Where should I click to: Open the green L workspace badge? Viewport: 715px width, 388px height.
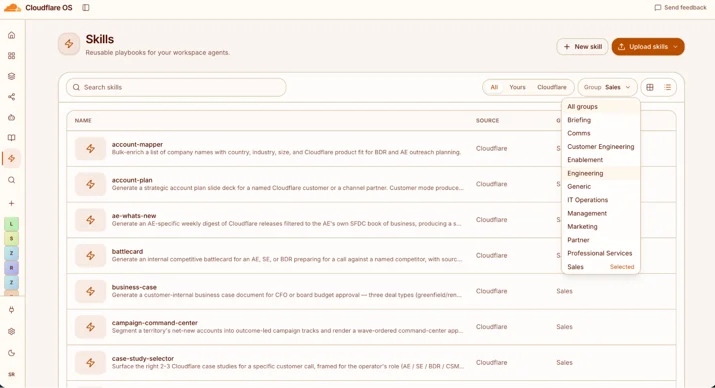click(x=11, y=224)
